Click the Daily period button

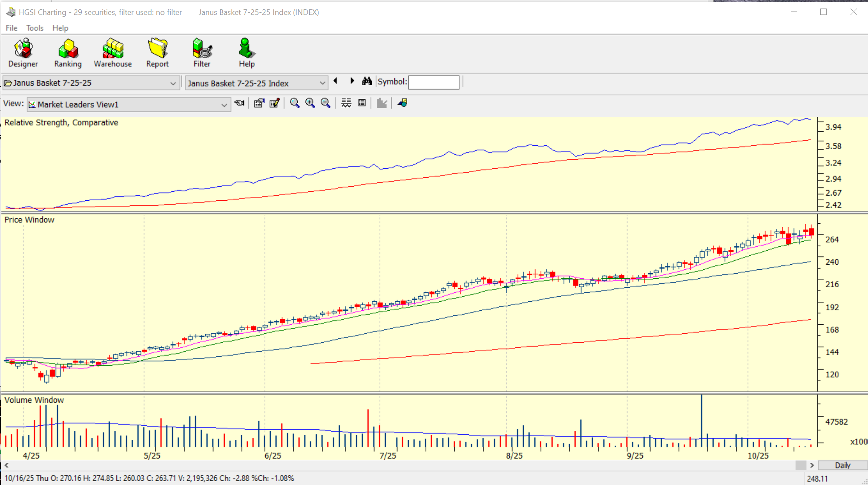842,465
